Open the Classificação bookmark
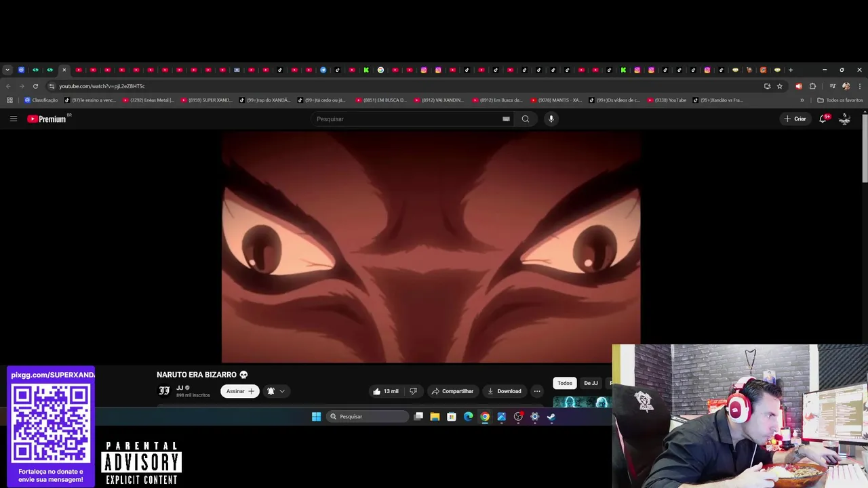Image resolution: width=868 pixels, height=488 pixels. click(x=41, y=100)
